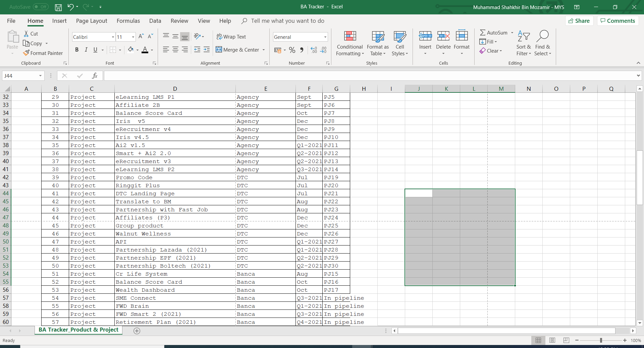Screen dimensions: 644x348
Task: Open the Cell Styles gallery
Action: [x=399, y=43]
